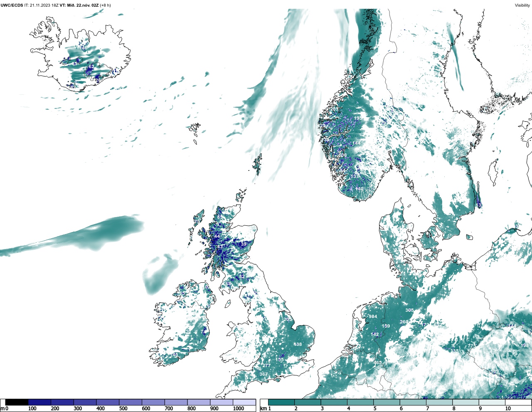Pick the 400–500 m legend color box
The width and height of the screenshot is (532, 412).
(108, 402)
